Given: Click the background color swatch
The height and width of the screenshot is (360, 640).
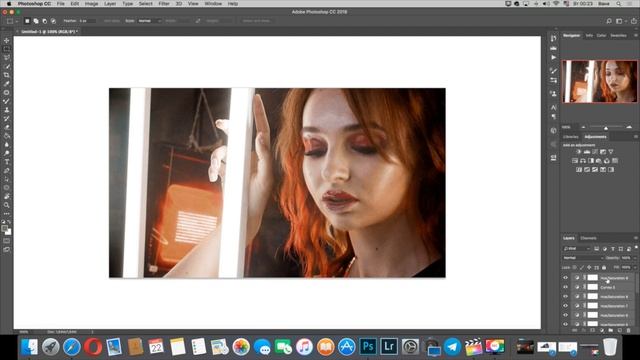Looking at the screenshot, I should [x=9, y=233].
